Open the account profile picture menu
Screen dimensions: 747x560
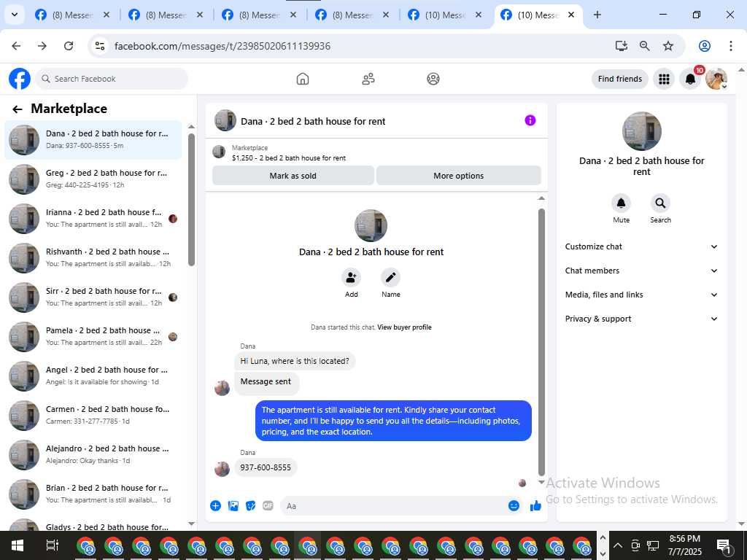(x=716, y=79)
